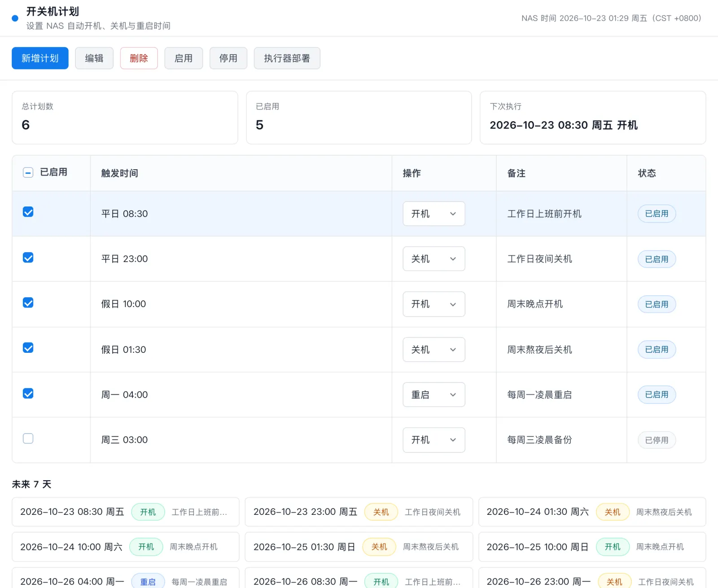Enable the 周三 03:00 plan checkbox

28,439
